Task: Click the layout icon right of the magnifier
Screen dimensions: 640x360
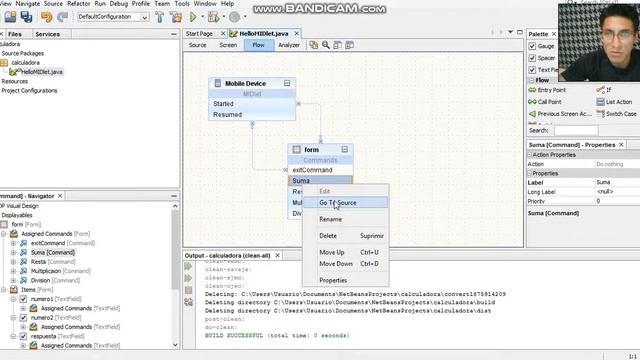Action: point(338,45)
